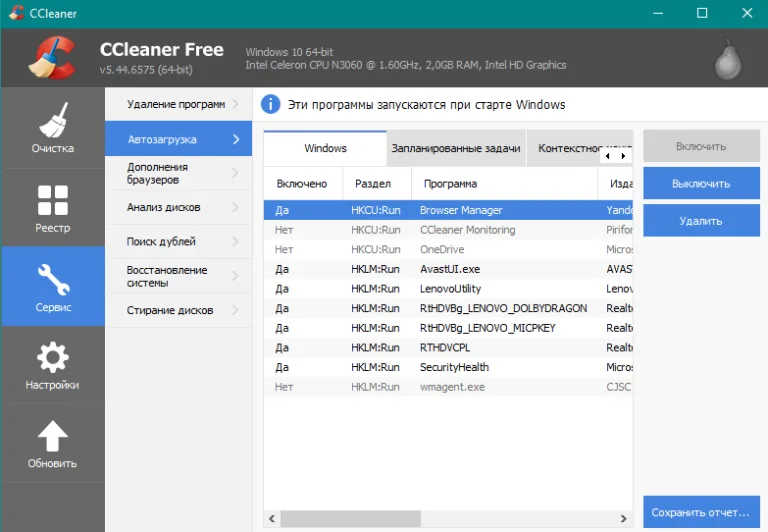Select the Сервис wrench icon
The height and width of the screenshot is (532, 768).
(x=53, y=280)
